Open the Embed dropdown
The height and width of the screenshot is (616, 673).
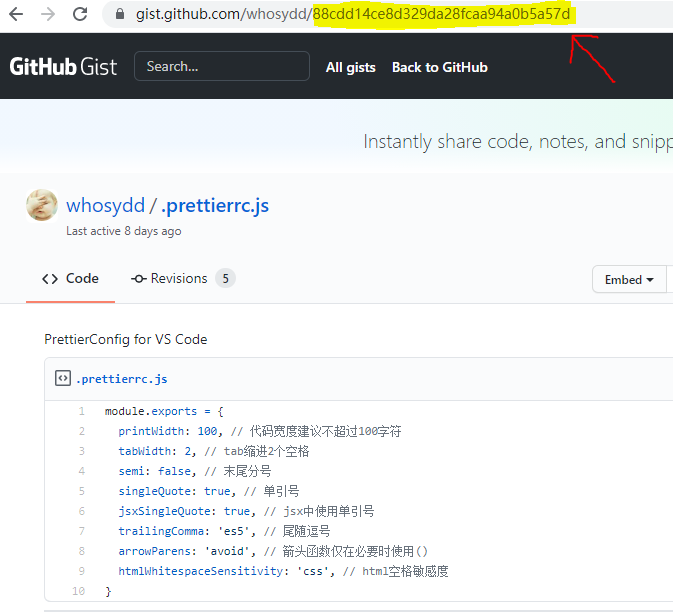coord(629,279)
